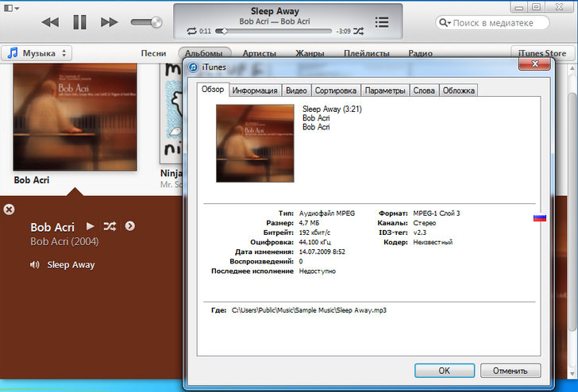
Task: Open the Информация tab in the dialog
Action: point(255,90)
